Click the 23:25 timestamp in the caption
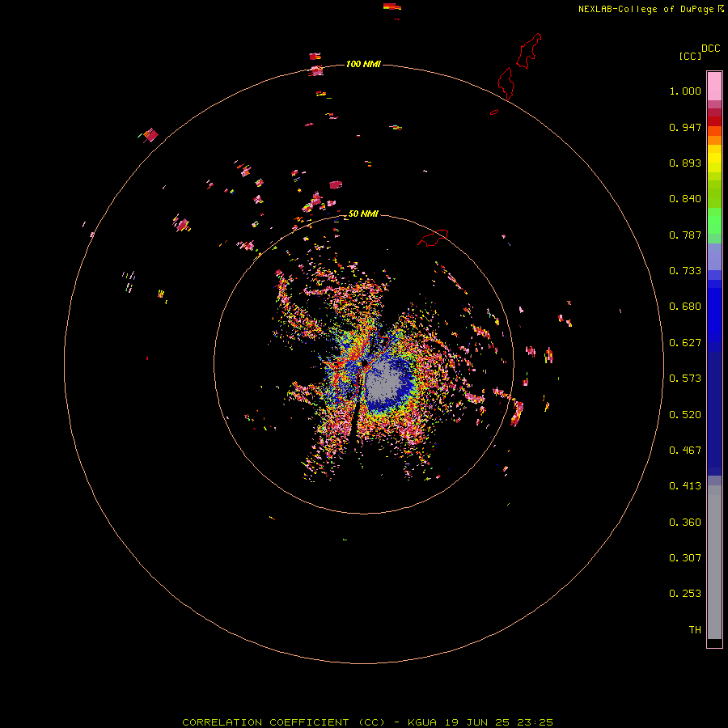 pyautogui.click(x=535, y=722)
